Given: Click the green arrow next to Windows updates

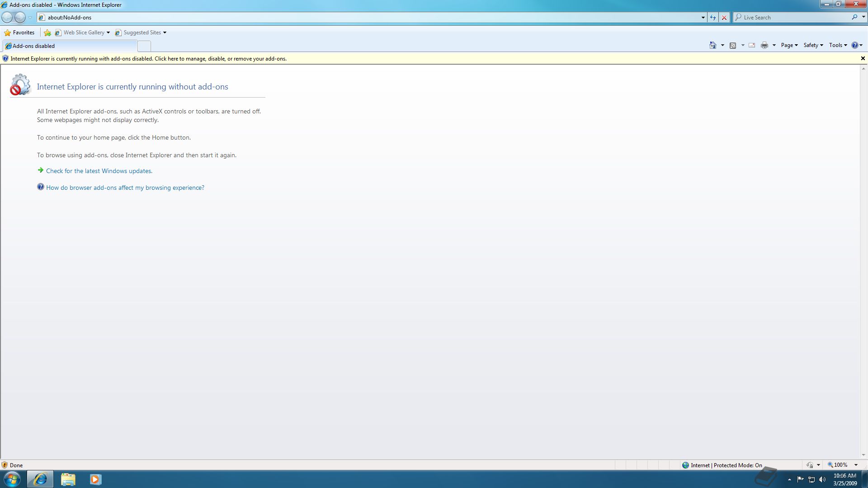Looking at the screenshot, I should point(41,170).
